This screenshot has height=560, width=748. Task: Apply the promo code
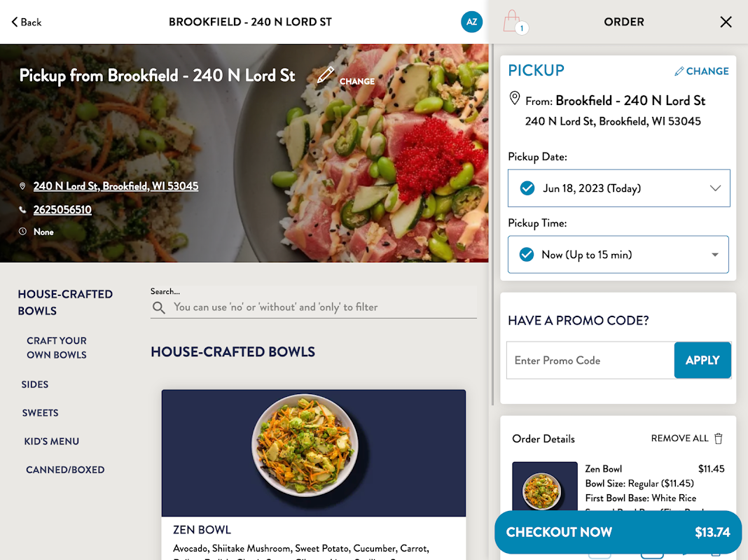(x=702, y=360)
